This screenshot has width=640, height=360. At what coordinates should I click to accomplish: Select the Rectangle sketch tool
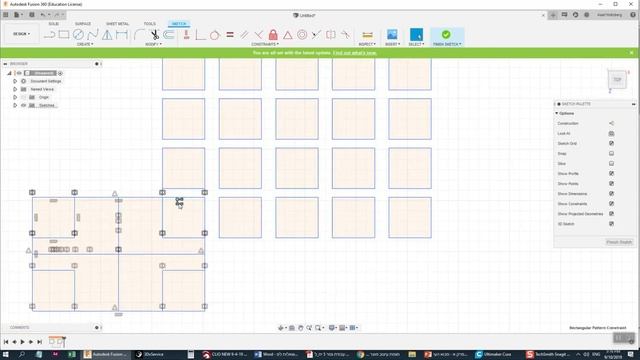point(64,35)
